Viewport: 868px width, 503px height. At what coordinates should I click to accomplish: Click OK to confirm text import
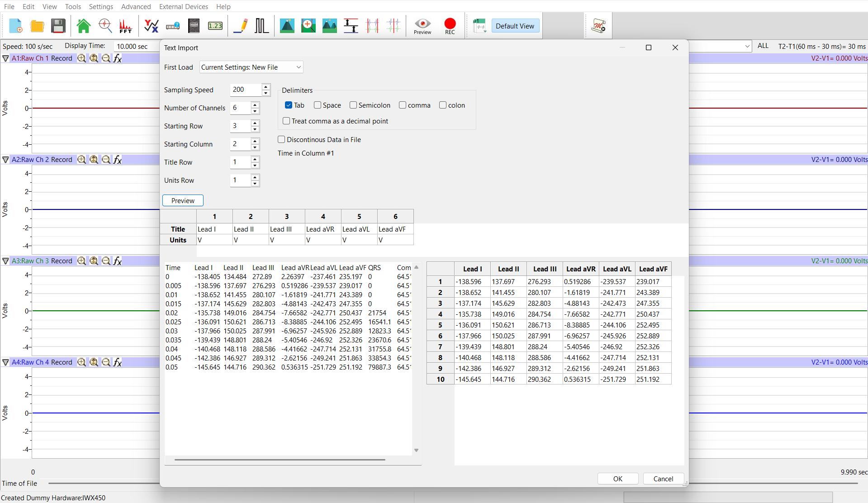click(618, 479)
